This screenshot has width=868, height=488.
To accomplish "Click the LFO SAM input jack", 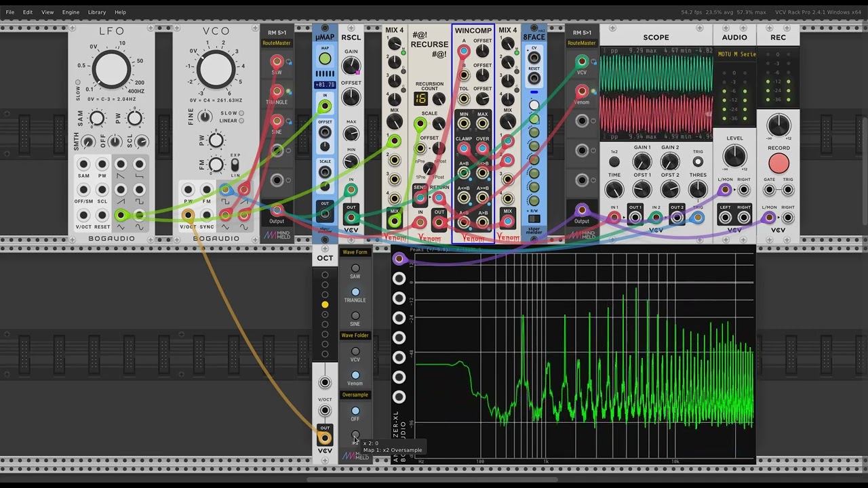I will click(x=83, y=164).
